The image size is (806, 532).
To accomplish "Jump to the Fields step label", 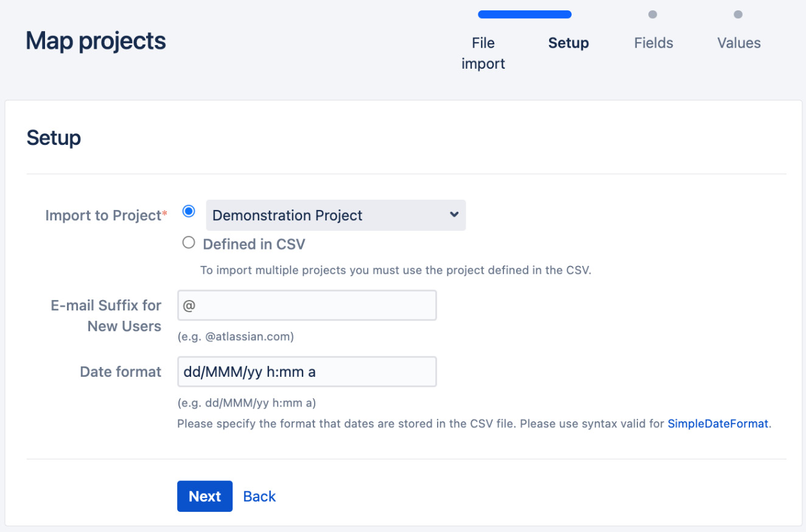I will (653, 43).
